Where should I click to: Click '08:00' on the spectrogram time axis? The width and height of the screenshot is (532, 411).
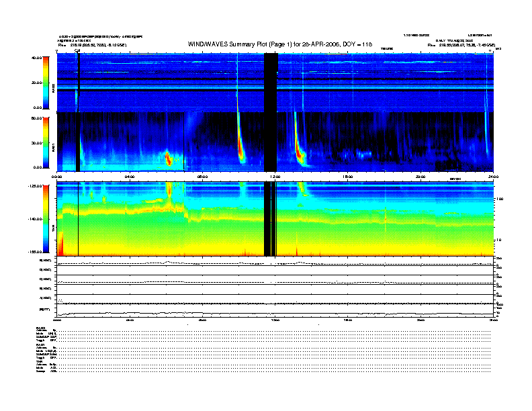(202, 177)
